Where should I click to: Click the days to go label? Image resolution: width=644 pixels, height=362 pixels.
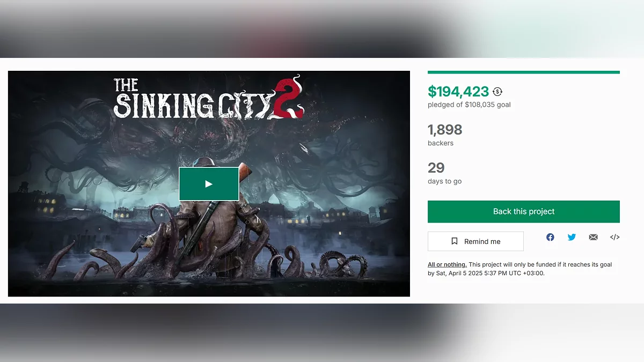tap(445, 181)
